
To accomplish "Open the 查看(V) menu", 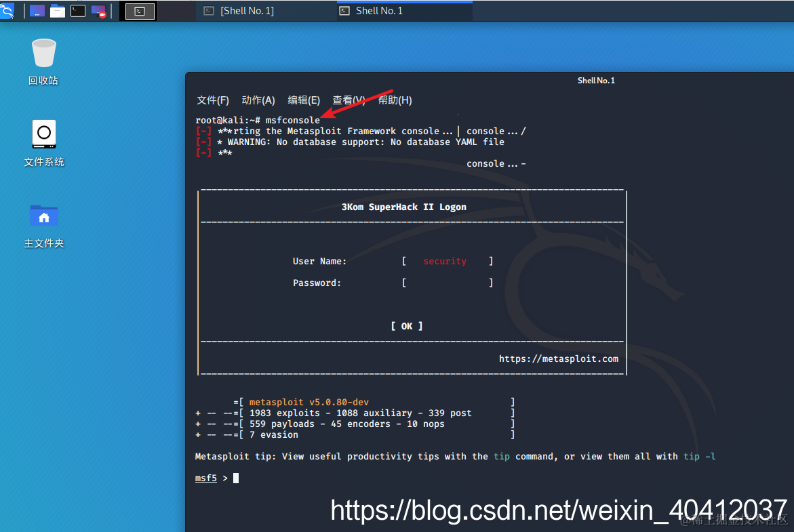I will coord(349,100).
